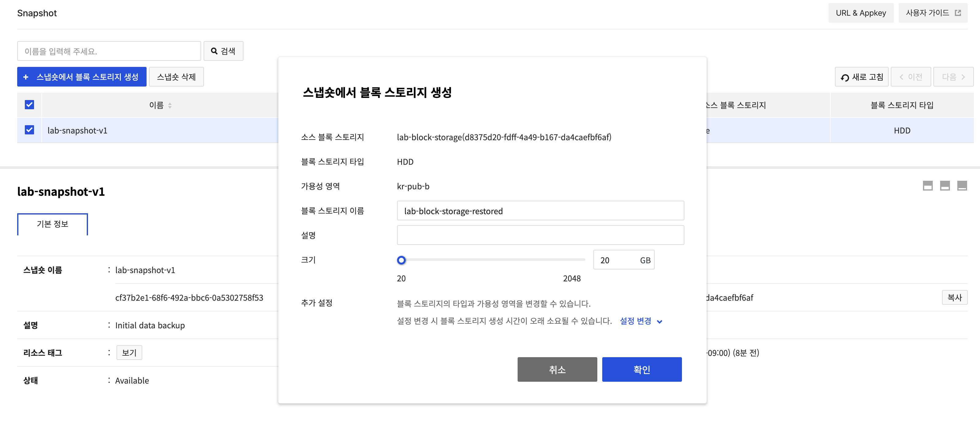Click the name column sort arrows
Image resolution: width=980 pixels, height=421 pixels.
coord(170,106)
